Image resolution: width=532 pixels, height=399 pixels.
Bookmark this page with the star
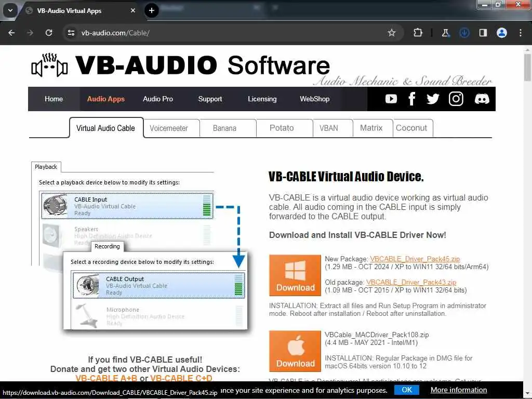[392, 33]
